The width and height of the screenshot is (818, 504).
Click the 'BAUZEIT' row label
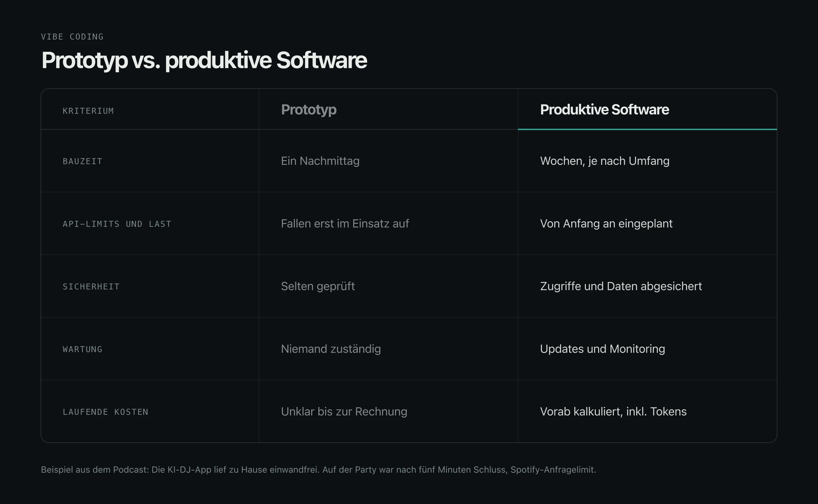click(82, 161)
